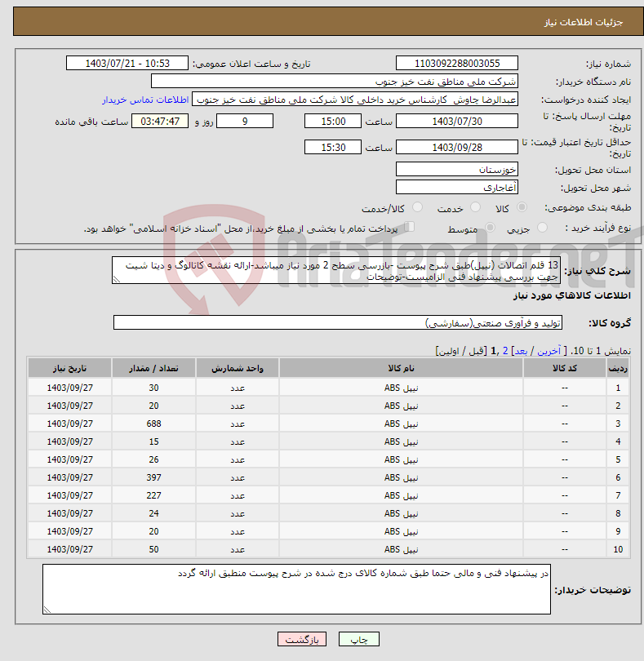Click the announcement date field 1403/07/21 - 10:53
Image resolution: width=644 pixels, height=661 pixels.
point(127,63)
